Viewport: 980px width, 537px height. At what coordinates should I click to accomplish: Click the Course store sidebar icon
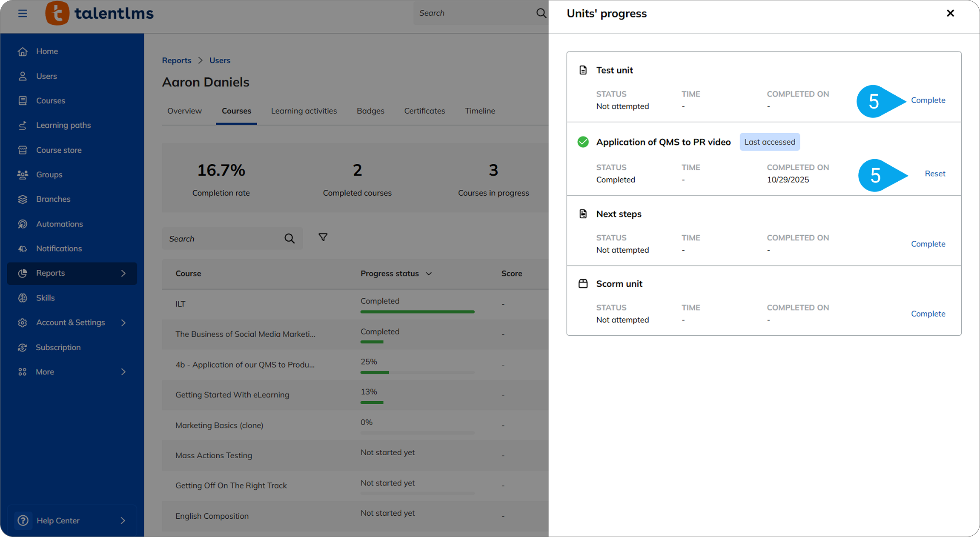[x=23, y=150]
